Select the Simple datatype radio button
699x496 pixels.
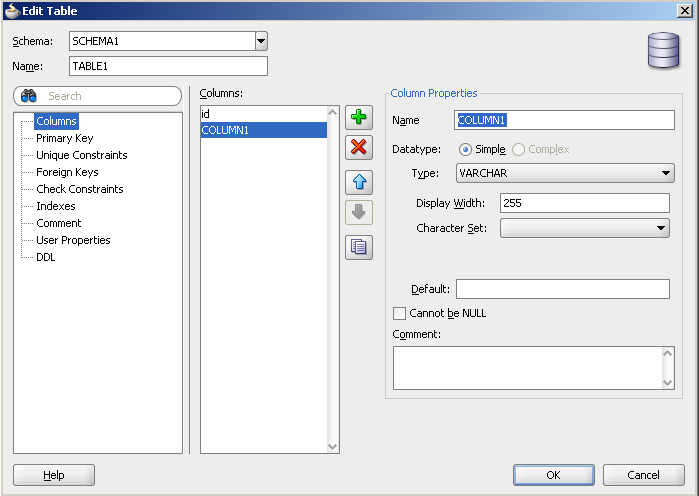coord(465,149)
